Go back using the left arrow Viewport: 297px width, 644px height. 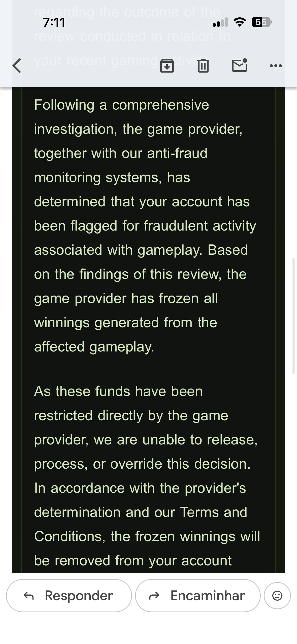tap(17, 66)
